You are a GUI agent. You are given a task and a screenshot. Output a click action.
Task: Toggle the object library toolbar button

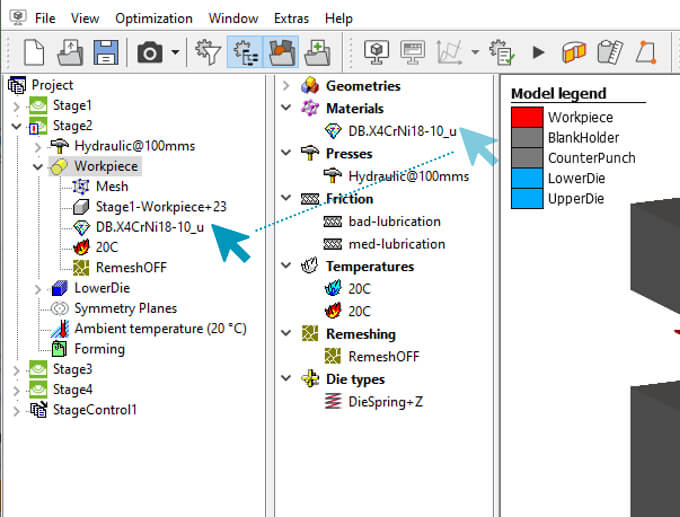tap(281, 51)
